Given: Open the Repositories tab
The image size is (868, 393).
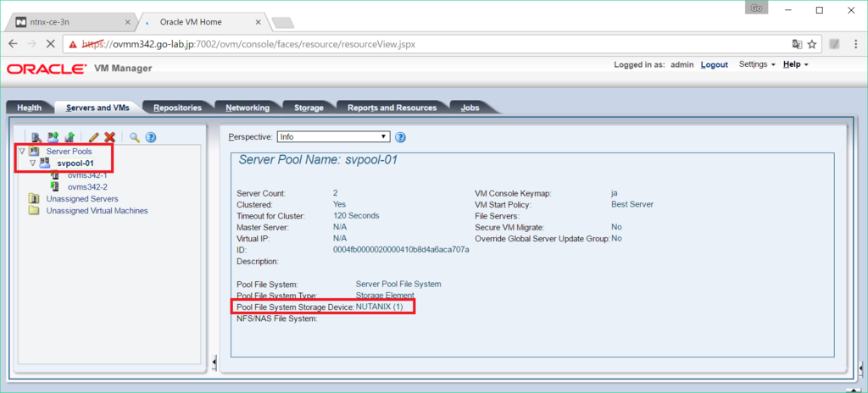Looking at the screenshot, I should (178, 108).
